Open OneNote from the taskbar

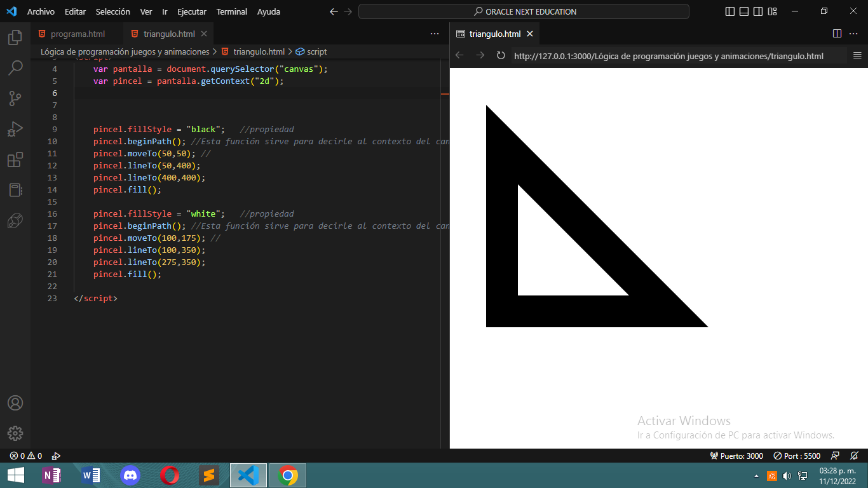click(51, 475)
